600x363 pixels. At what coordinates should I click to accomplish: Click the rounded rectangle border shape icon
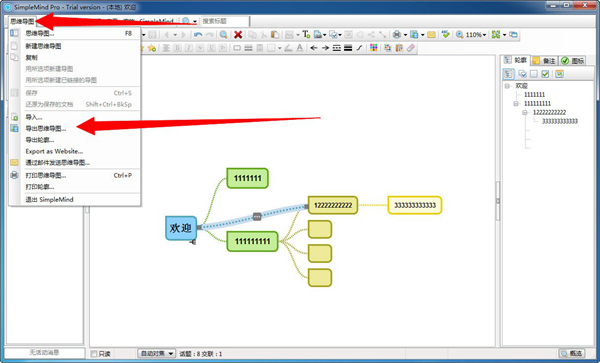237,48
